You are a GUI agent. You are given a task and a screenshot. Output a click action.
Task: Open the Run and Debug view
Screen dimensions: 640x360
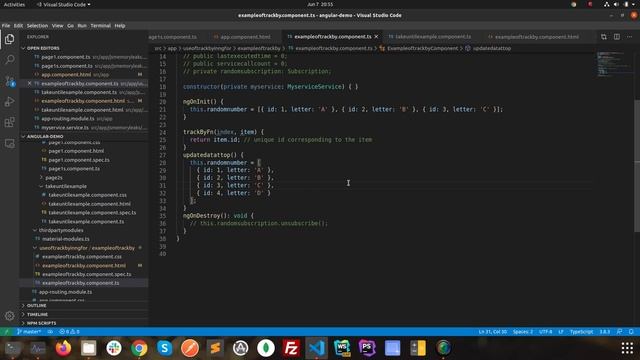(9, 101)
